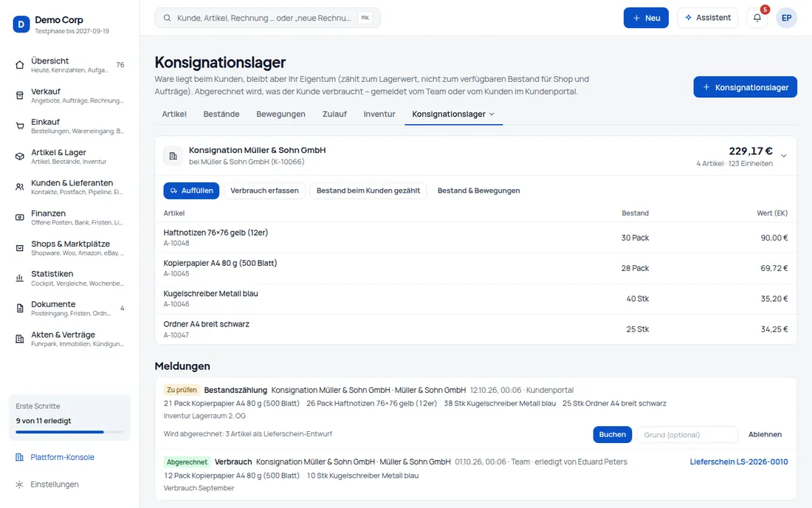Click the Plattform-Konsole icon
This screenshot has width=812, height=508.
pos(20,457)
